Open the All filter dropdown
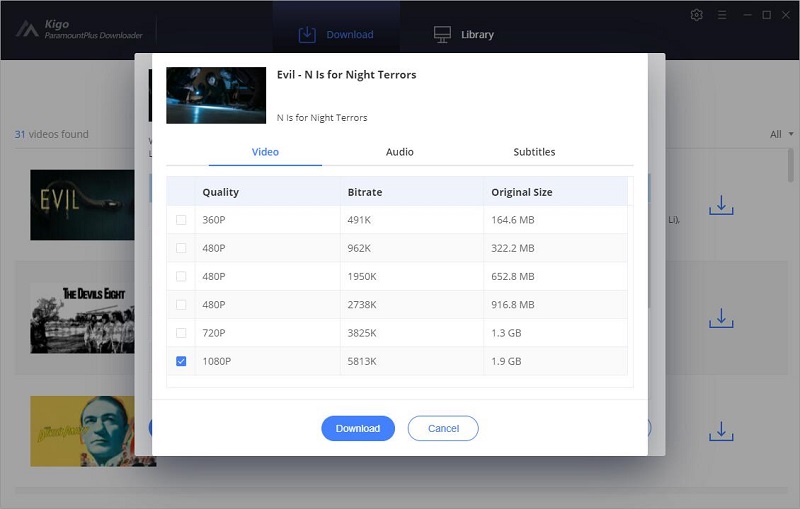Viewport: 800px width, 509px height. click(782, 134)
